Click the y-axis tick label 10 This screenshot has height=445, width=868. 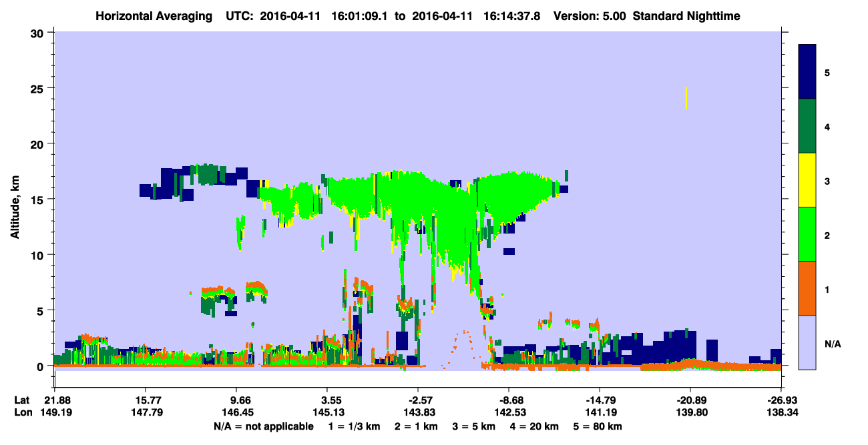tap(39, 255)
